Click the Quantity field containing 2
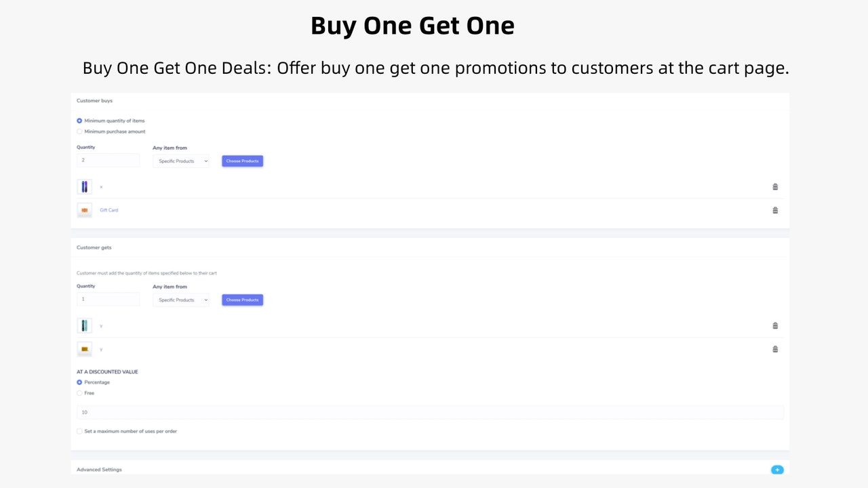 pos(108,160)
